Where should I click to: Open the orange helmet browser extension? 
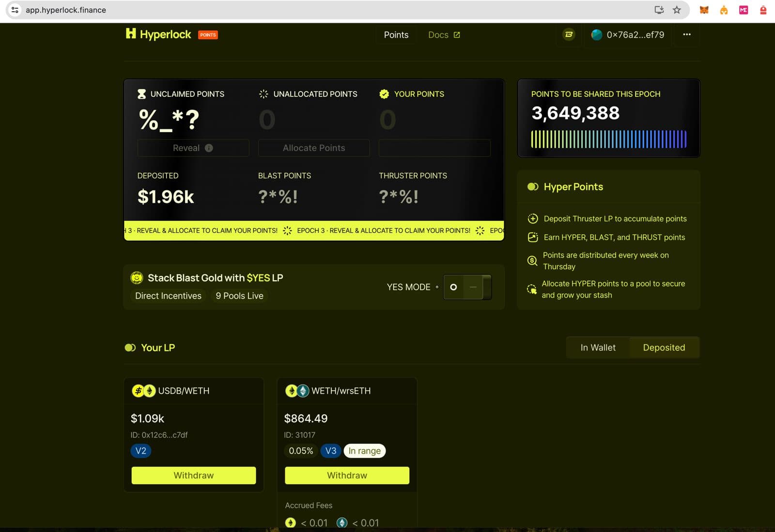[724, 10]
